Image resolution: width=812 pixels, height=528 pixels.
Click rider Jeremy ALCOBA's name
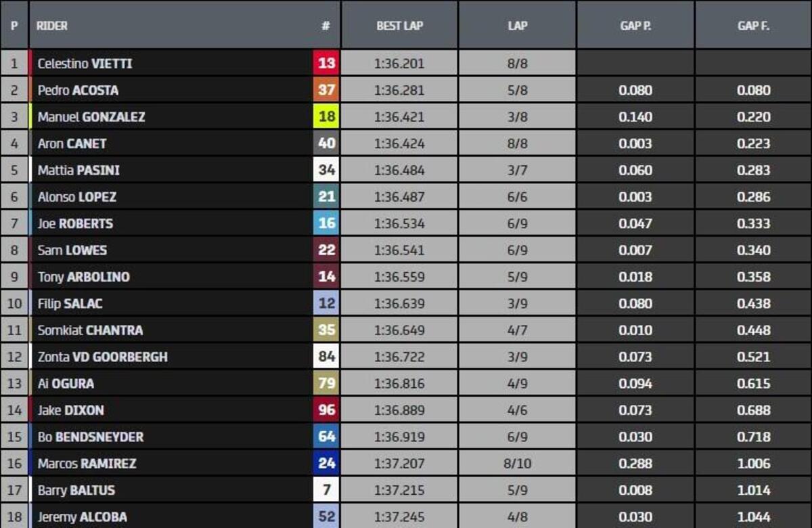pyautogui.click(x=82, y=516)
